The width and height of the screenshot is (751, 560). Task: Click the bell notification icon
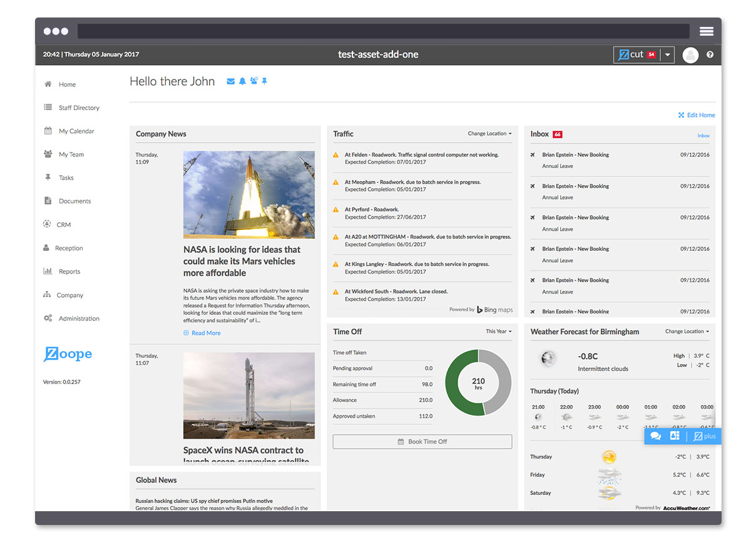[x=242, y=81]
